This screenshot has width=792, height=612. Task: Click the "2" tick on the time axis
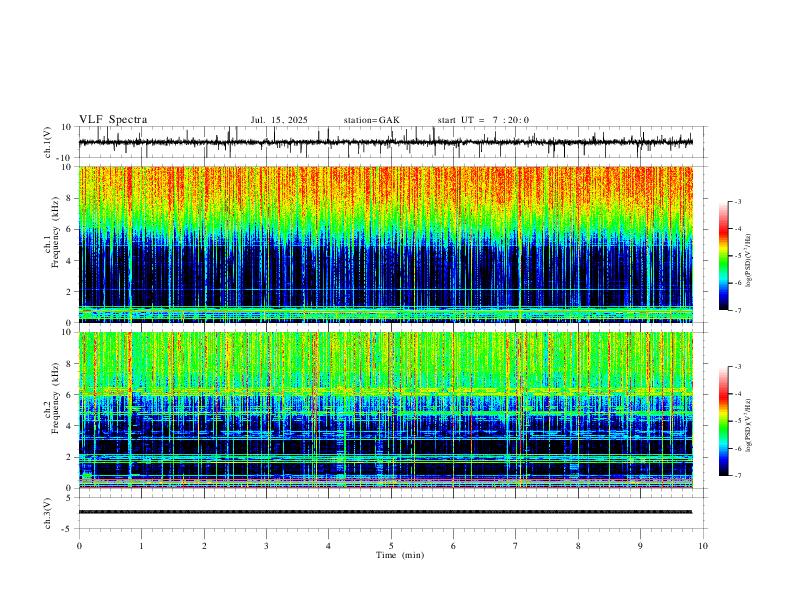click(x=204, y=546)
